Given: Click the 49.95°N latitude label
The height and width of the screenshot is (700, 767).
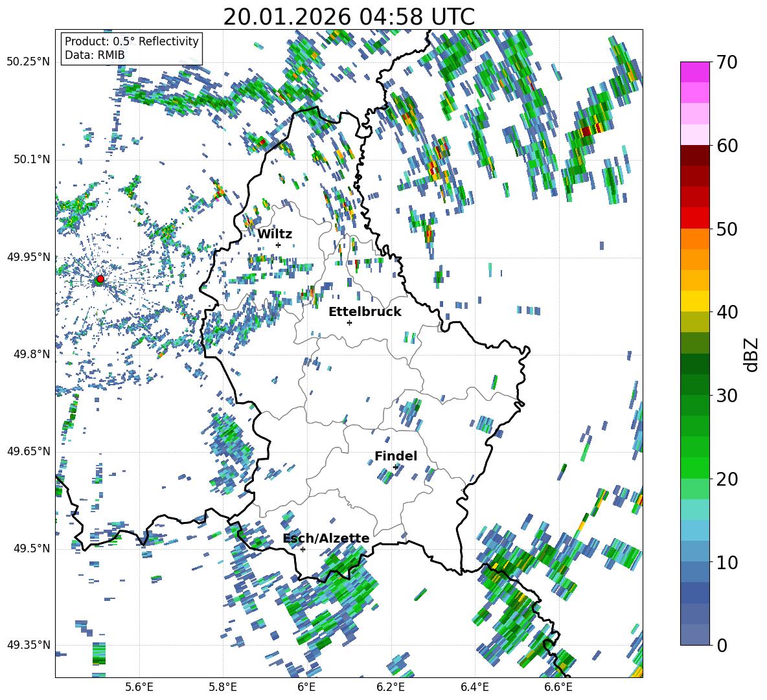Looking at the screenshot, I should 29,256.
